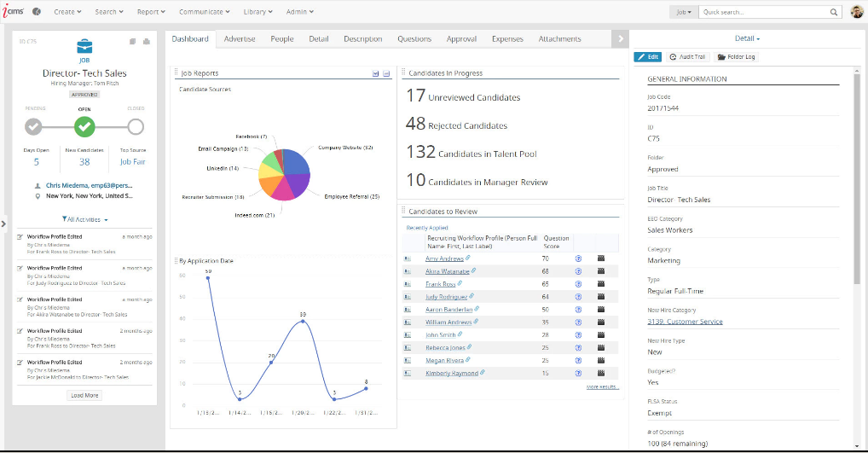Minimize the Job Reports widget
The width and height of the screenshot is (868, 453).
pos(386,74)
